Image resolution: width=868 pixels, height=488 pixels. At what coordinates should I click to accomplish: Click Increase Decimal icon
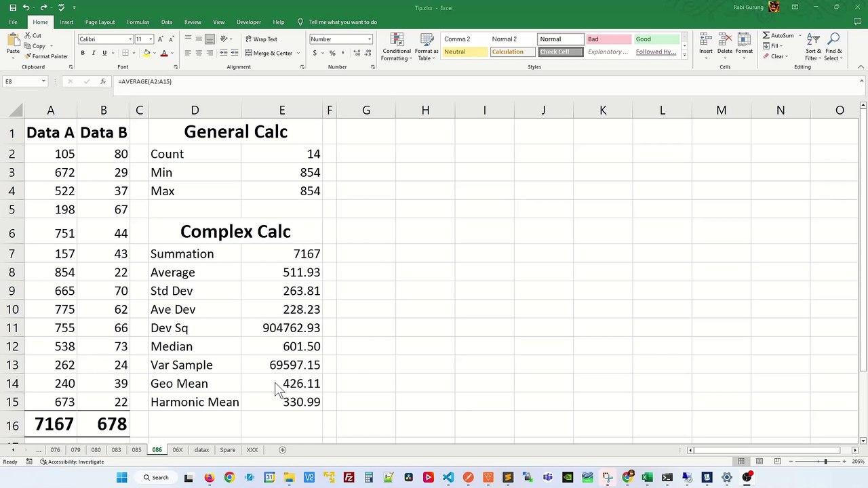point(355,53)
